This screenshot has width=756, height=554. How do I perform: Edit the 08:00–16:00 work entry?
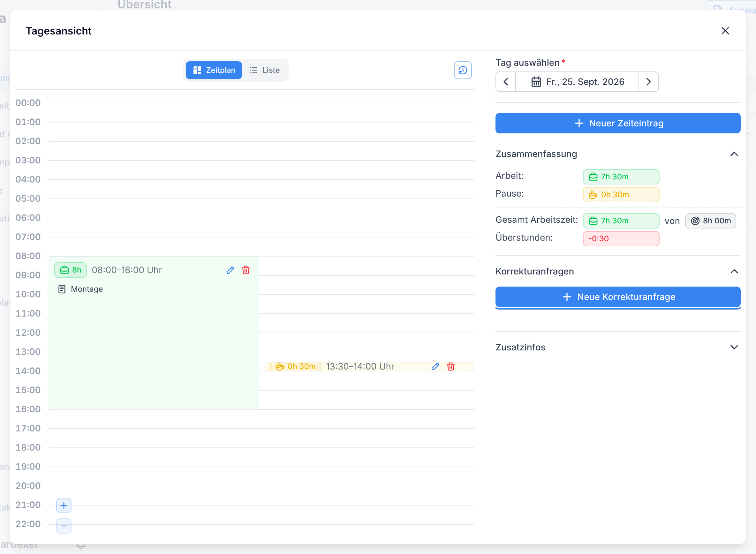[x=230, y=270]
